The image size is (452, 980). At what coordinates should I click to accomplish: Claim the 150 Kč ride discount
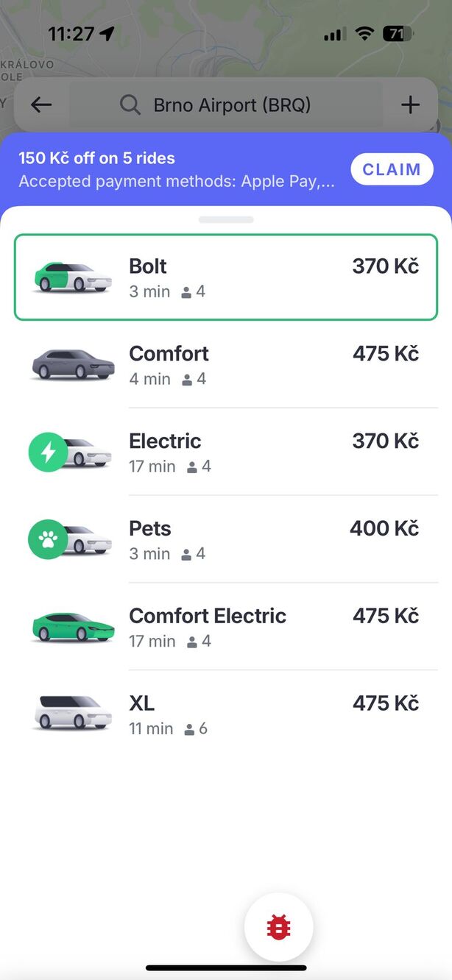click(392, 168)
